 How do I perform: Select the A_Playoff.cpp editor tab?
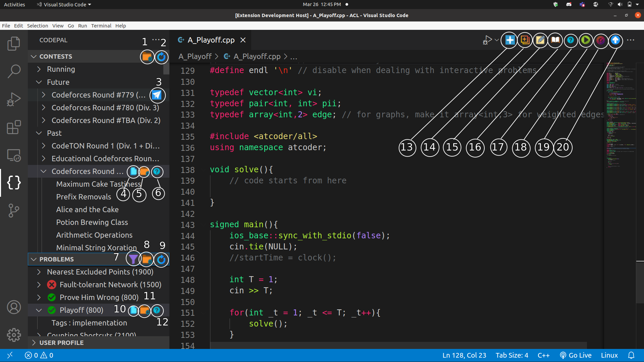211,40
